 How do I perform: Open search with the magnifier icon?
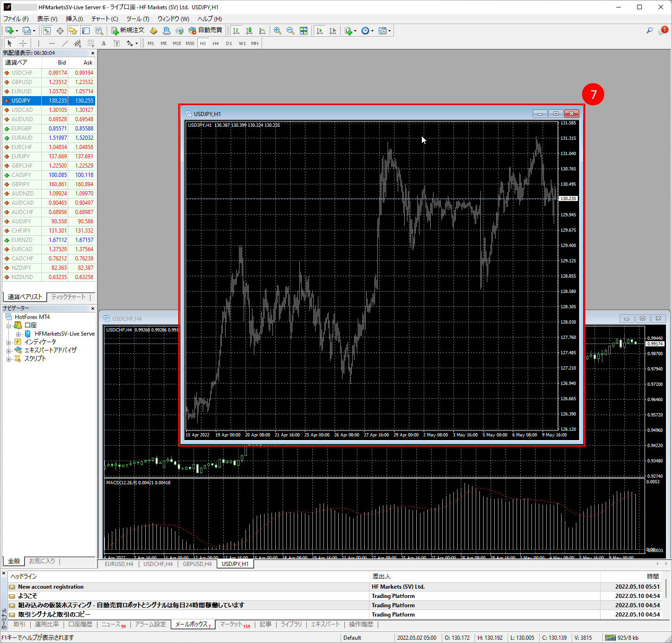click(x=649, y=31)
